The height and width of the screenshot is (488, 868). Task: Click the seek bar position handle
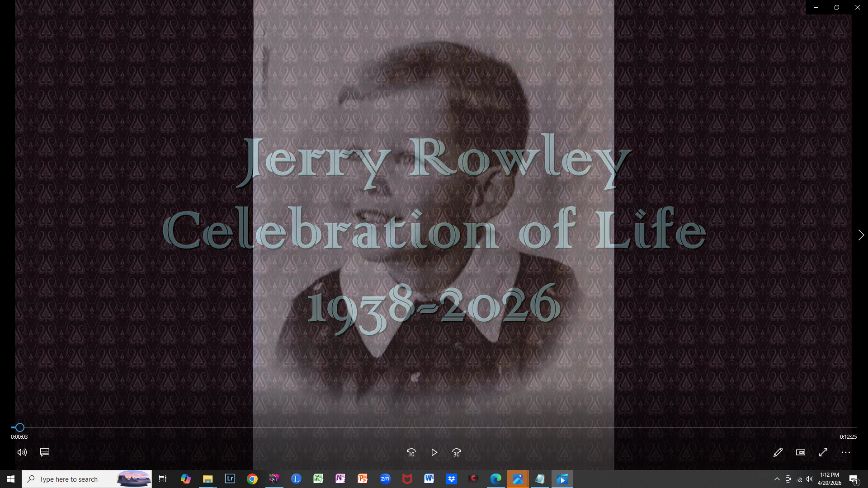coord(20,427)
